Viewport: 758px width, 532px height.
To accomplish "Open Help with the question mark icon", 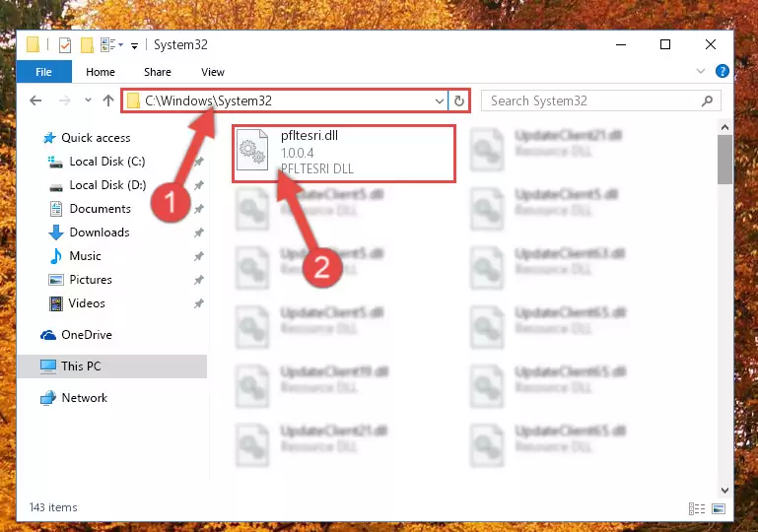I will (x=723, y=72).
